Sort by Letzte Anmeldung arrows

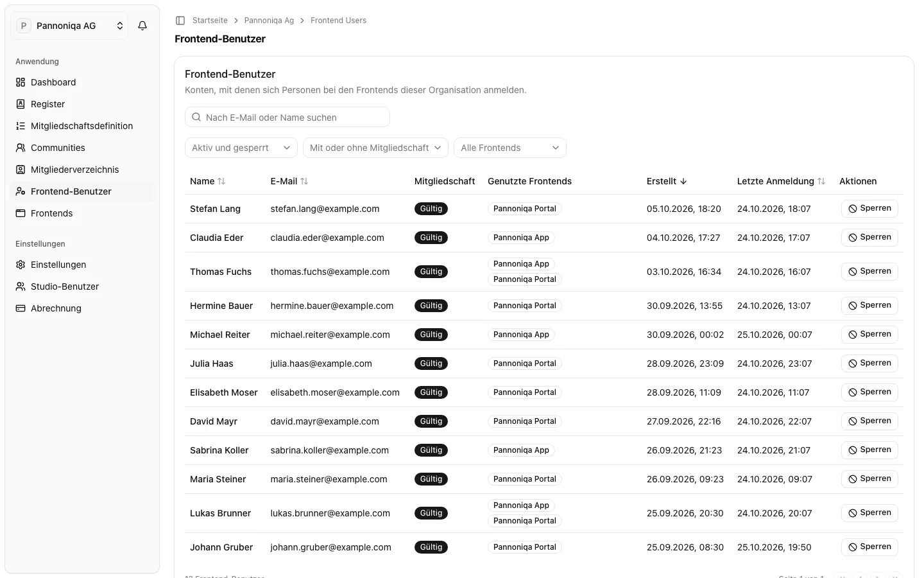[x=821, y=181]
